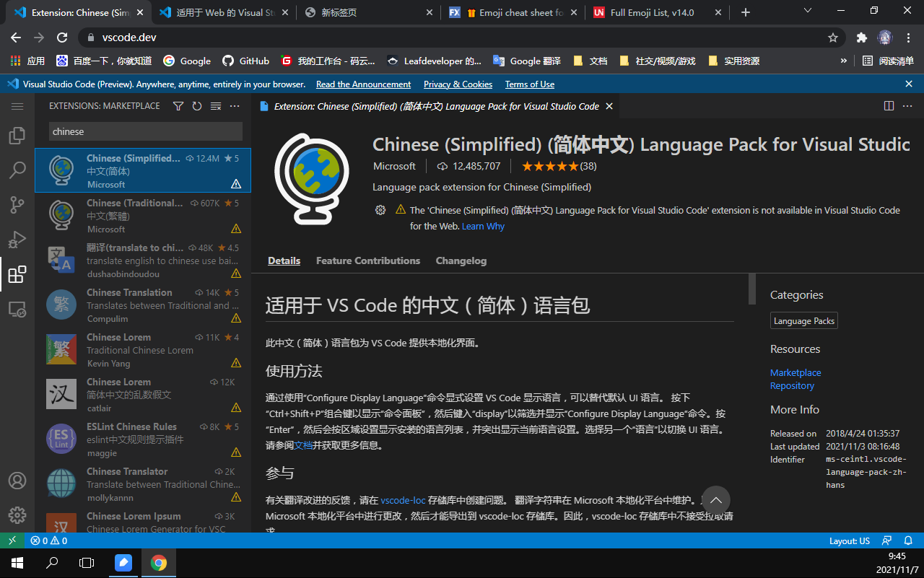Open the Marketplace resource link
This screenshot has width=924, height=578.
click(x=795, y=373)
